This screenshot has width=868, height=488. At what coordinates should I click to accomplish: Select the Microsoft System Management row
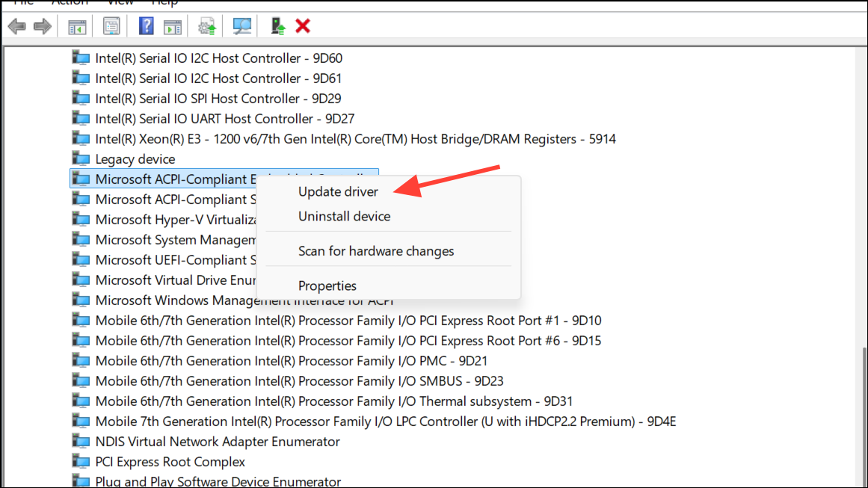(176, 240)
